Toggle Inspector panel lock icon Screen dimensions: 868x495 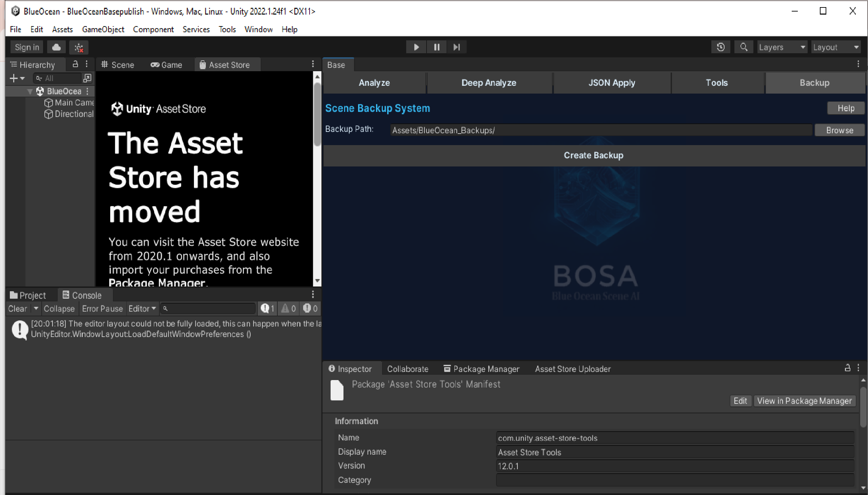click(x=847, y=368)
